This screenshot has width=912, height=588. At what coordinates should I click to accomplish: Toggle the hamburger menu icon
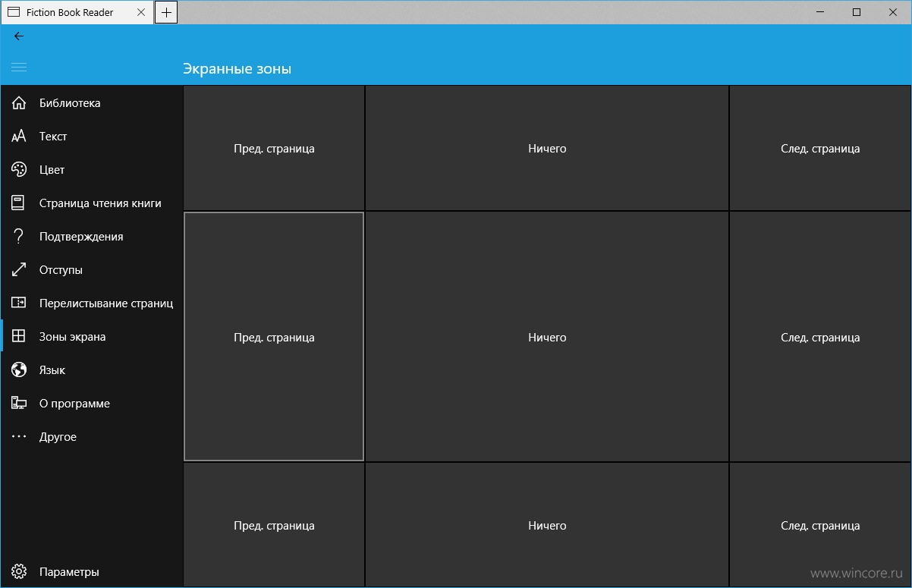coord(19,68)
